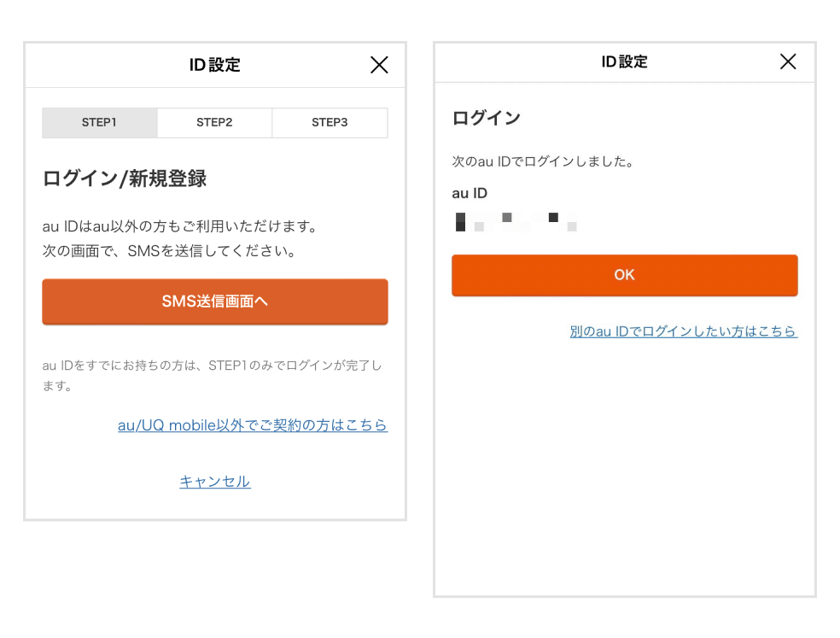840x638 pixels.
Task: Select the STEP2 tab
Action: tap(215, 123)
